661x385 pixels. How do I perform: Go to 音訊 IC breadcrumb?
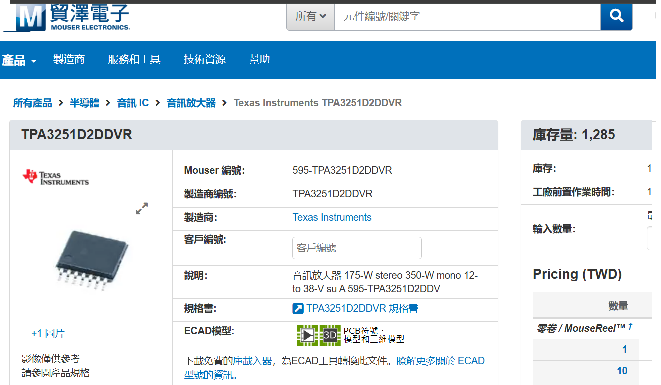coord(132,103)
